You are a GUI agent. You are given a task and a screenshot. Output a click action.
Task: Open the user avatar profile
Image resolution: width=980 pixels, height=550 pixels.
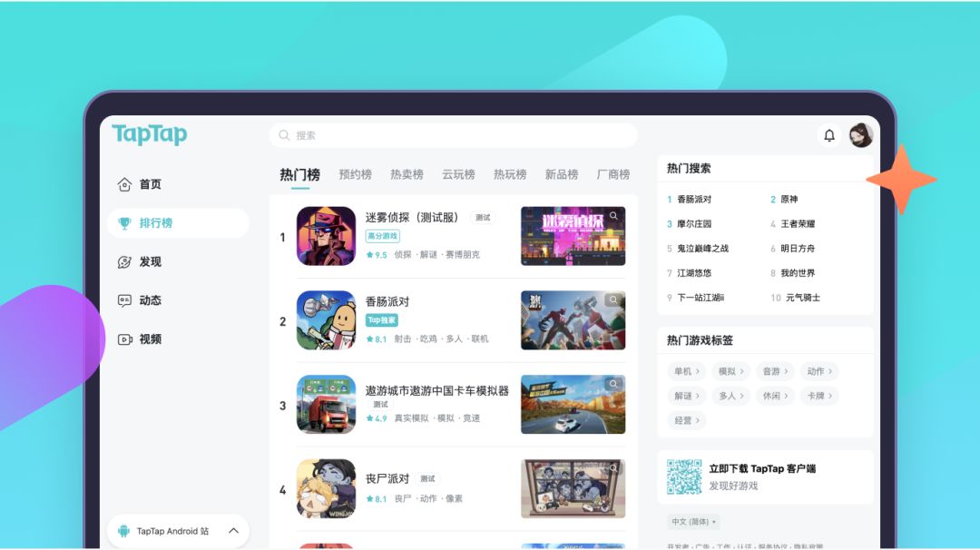click(860, 135)
